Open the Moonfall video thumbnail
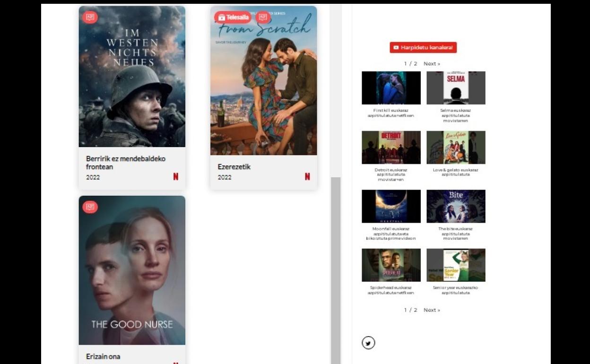The image size is (590, 364). coord(391,206)
